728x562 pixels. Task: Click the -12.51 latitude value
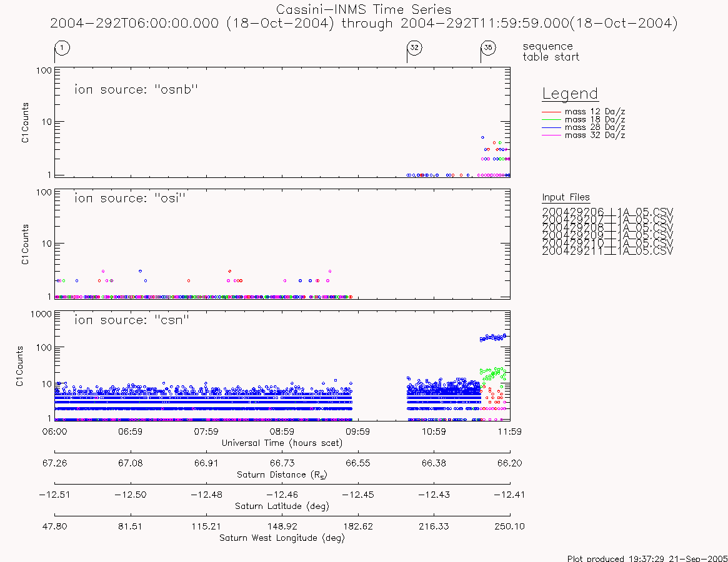55,495
